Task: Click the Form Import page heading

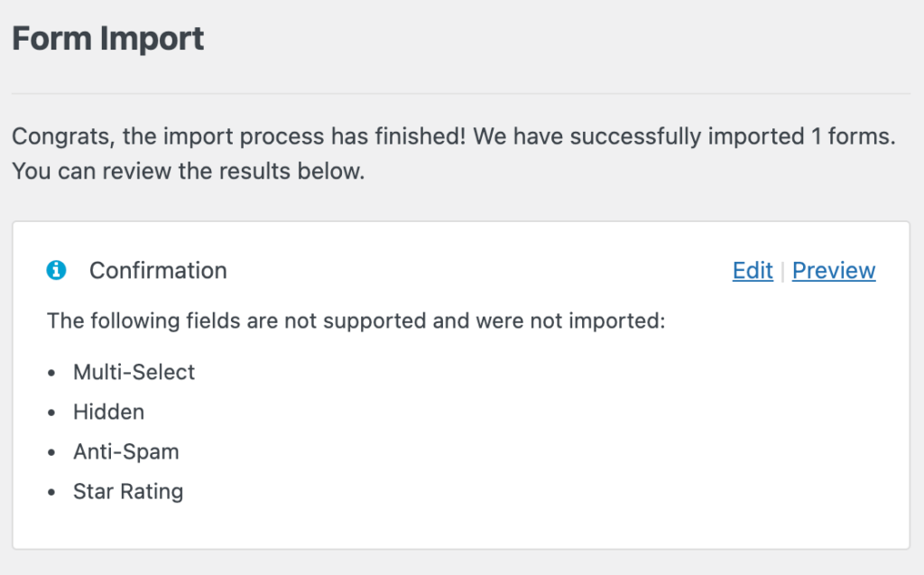Action: coord(107,39)
